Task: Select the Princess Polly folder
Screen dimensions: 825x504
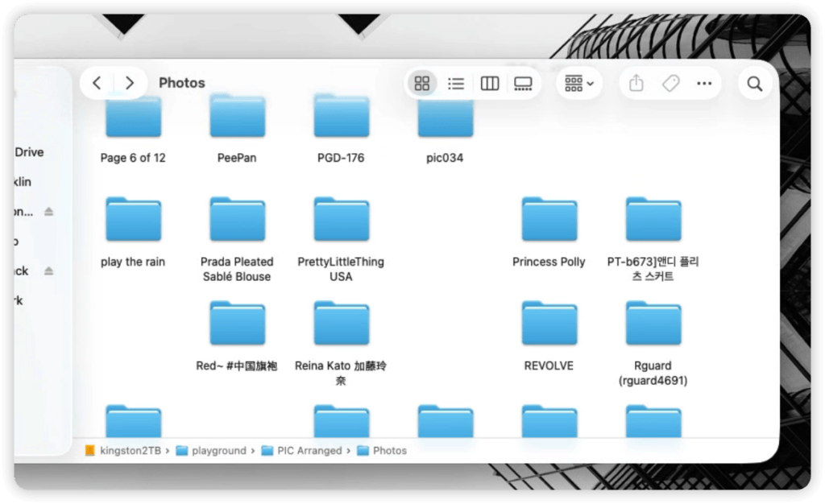Action: 549,219
